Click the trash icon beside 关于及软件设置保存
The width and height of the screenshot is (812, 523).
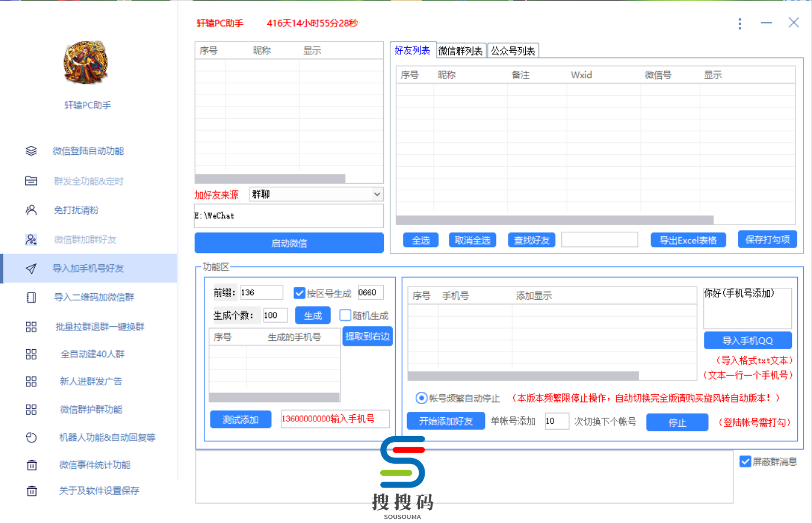(x=32, y=490)
